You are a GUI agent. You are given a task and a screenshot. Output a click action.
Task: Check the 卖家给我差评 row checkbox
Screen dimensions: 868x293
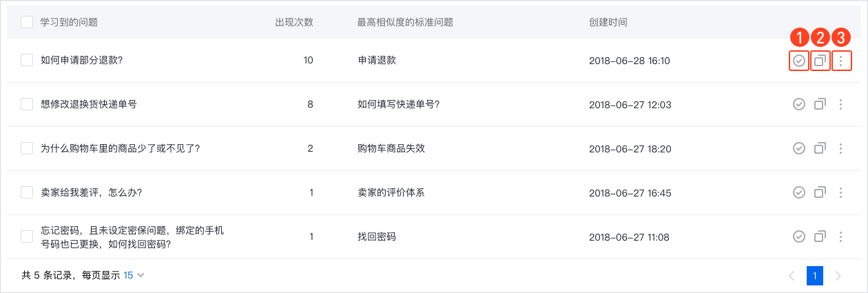pyautogui.click(x=27, y=192)
